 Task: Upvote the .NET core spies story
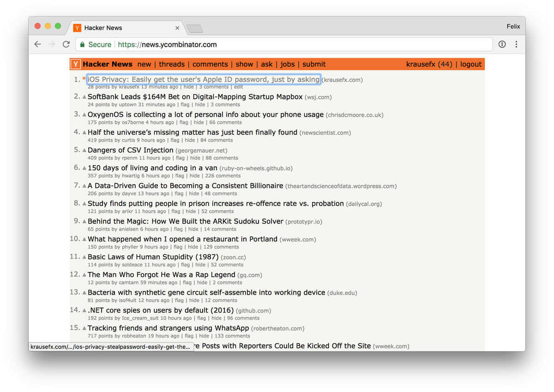[x=84, y=310]
